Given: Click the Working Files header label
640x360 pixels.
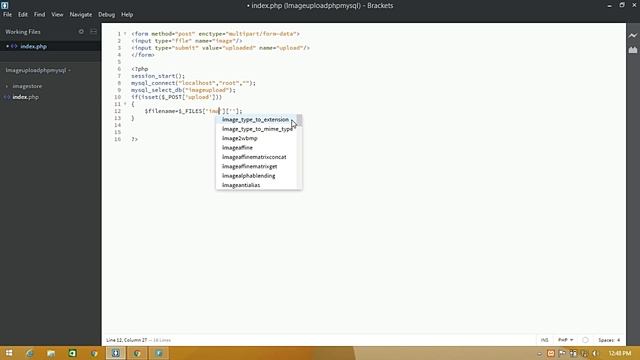Looking at the screenshot, I should click(x=23, y=32).
